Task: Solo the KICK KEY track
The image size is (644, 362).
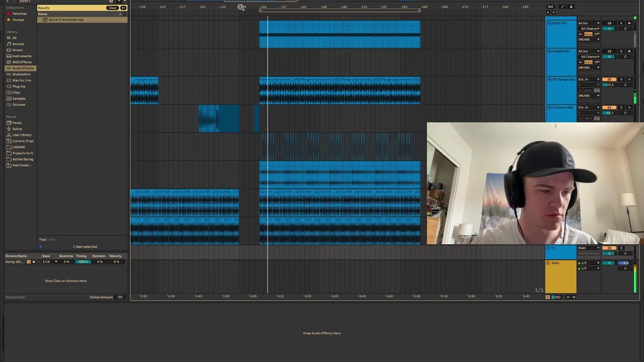Action: (x=621, y=23)
